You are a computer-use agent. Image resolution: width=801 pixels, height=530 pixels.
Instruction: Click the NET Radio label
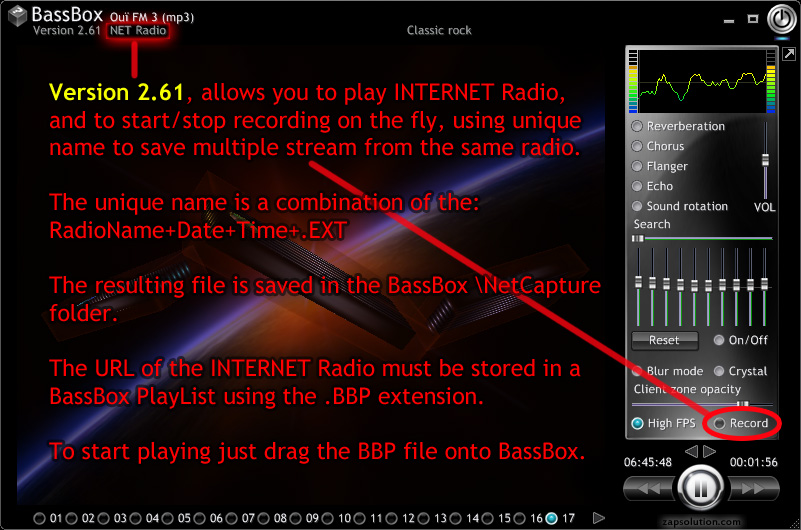[x=138, y=30]
